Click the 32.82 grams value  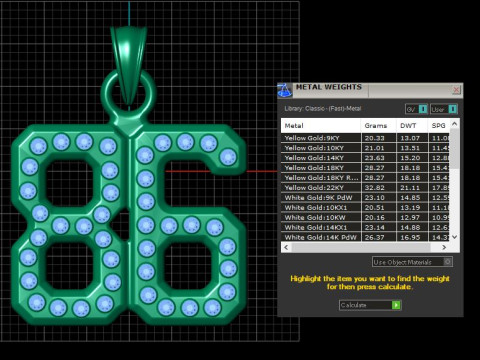(374, 188)
